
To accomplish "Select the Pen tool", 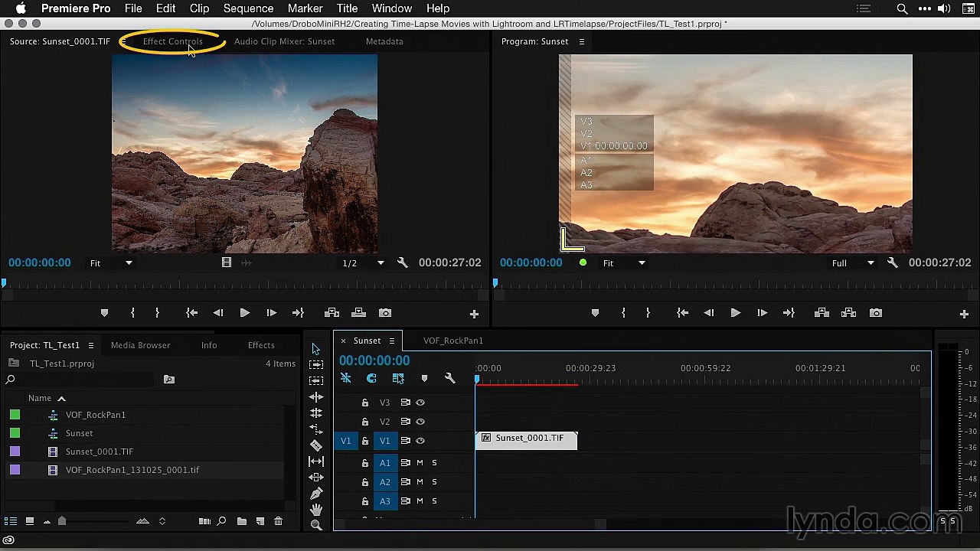I will [316, 494].
